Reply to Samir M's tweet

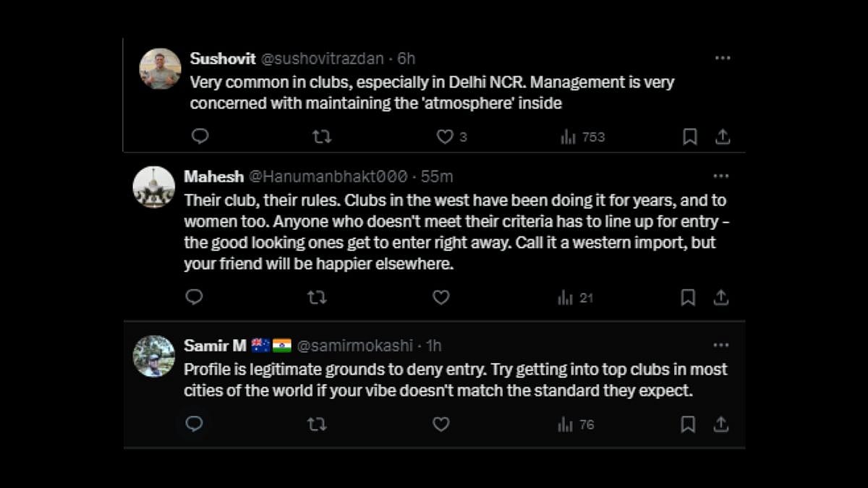pos(194,424)
